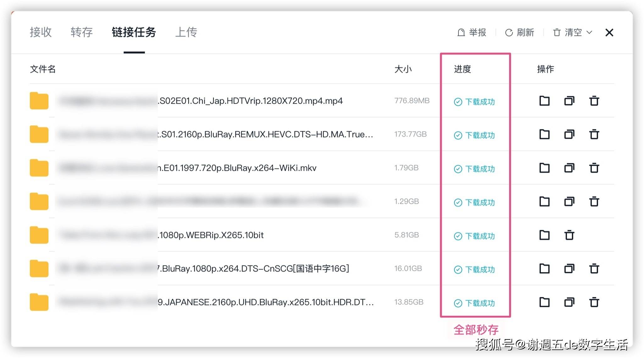Open folder for the 13.85GB JAPANESE.2160p task

[x=544, y=302]
